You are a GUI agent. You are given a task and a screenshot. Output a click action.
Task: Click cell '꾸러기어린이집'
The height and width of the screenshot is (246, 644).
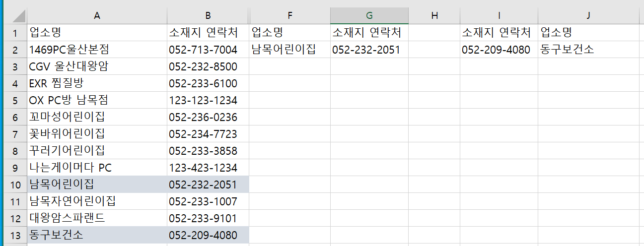tap(97, 151)
